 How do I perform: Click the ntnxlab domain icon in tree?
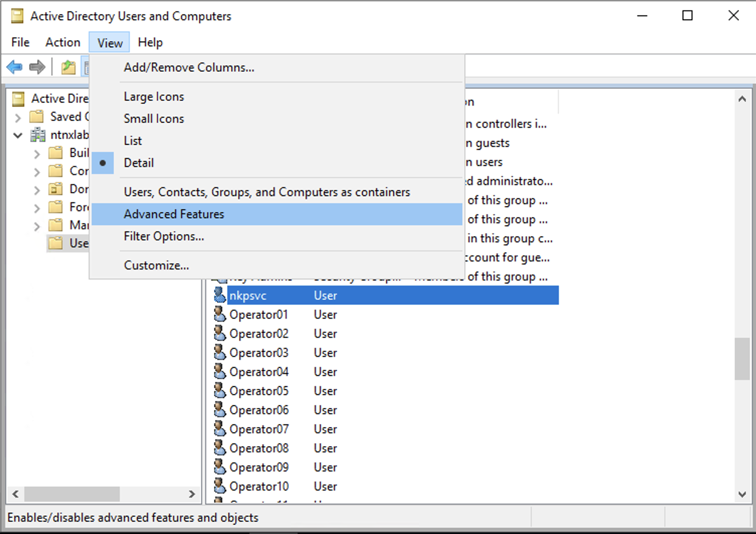pos(38,135)
